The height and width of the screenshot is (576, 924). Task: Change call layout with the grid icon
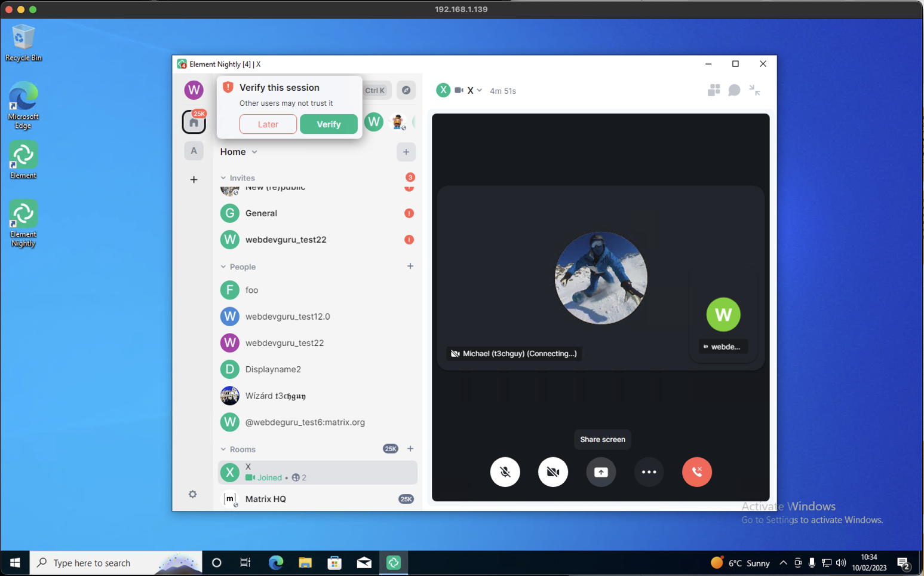tap(713, 90)
